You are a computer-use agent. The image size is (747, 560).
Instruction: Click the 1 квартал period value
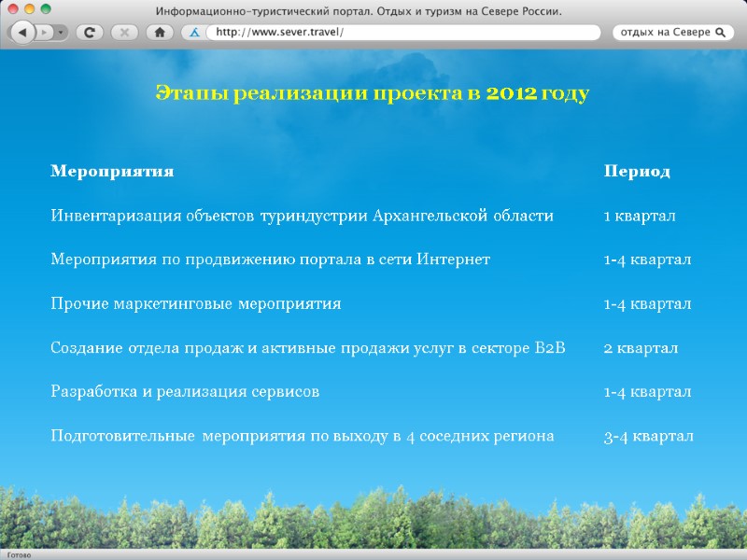pyautogui.click(x=640, y=217)
